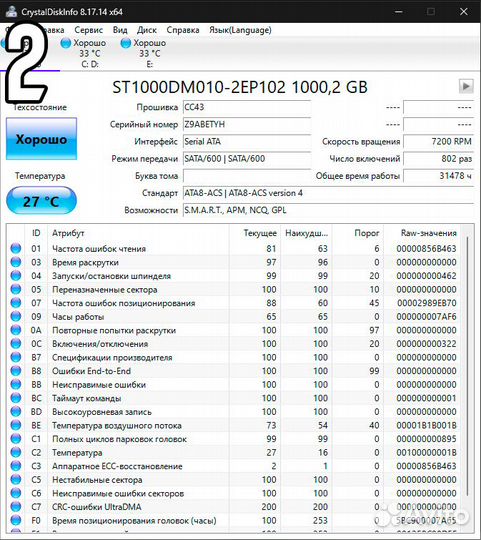Click the Возможности S.M.A.R.T. field

coord(328,210)
